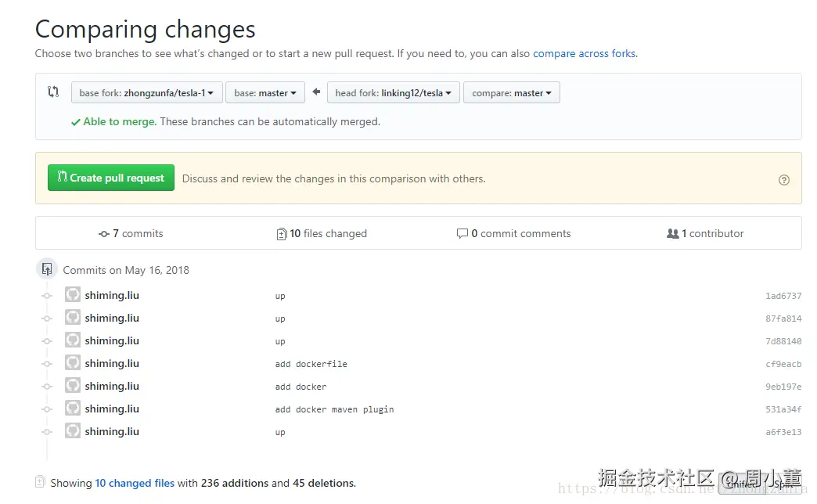This screenshot has height=504, width=817.
Task: Click the Comparing changes heading
Action: [146, 29]
